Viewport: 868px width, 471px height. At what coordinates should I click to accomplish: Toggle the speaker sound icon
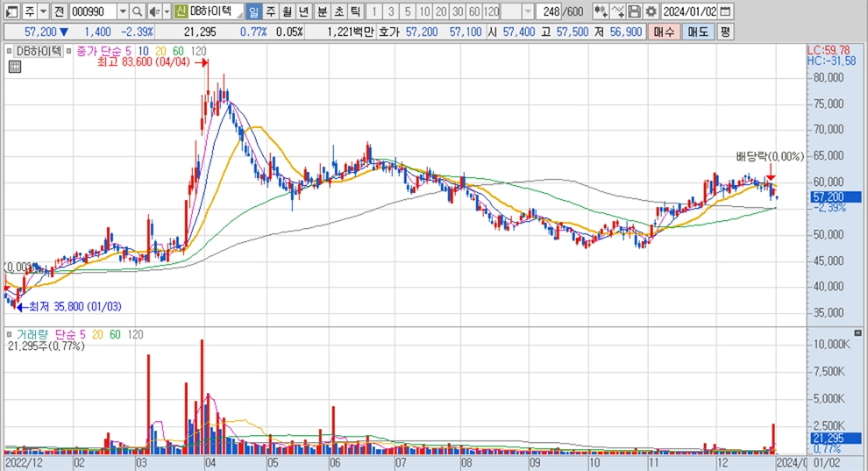(154, 11)
